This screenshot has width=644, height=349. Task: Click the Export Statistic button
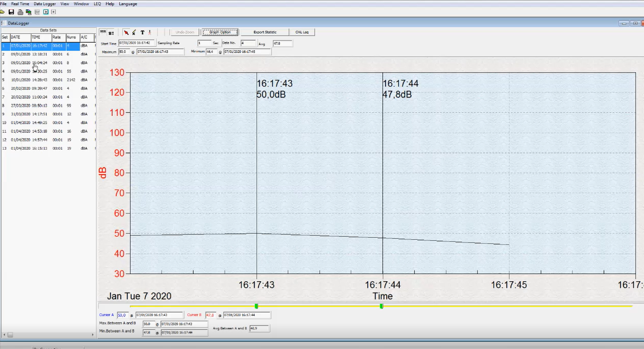[265, 32]
